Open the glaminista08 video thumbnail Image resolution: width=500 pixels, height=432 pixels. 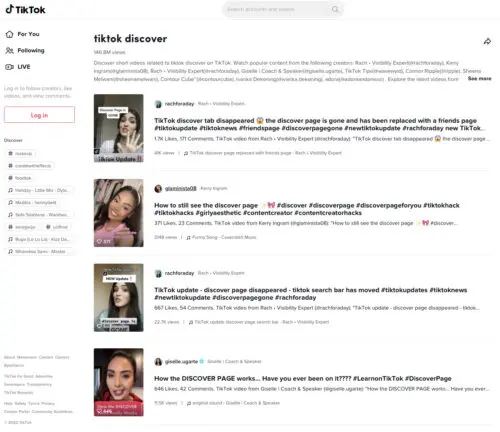(119, 213)
